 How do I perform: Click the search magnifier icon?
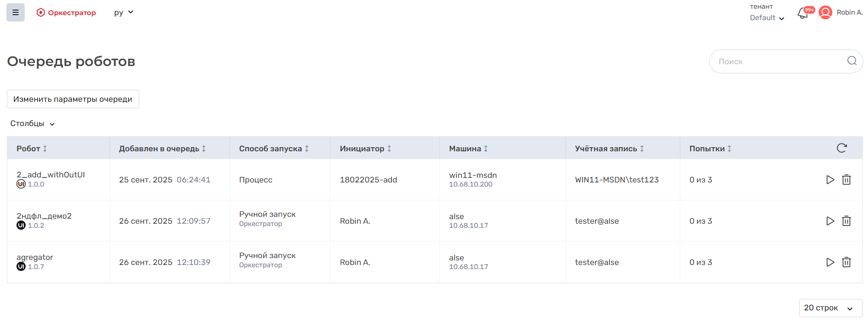(x=852, y=61)
